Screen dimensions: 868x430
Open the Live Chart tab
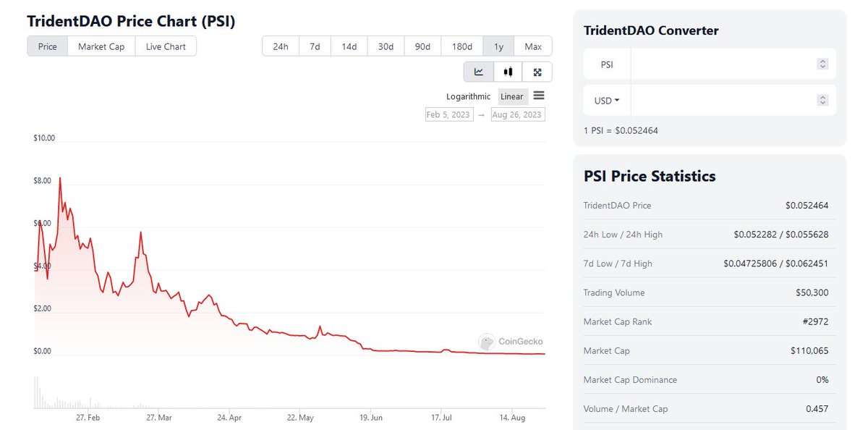[x=166, y=46]
